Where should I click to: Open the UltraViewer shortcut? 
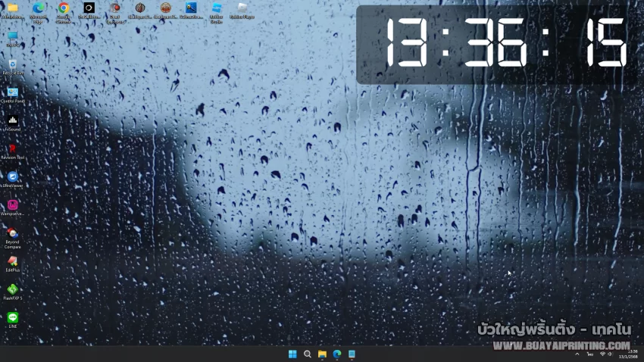pos(13,177)
